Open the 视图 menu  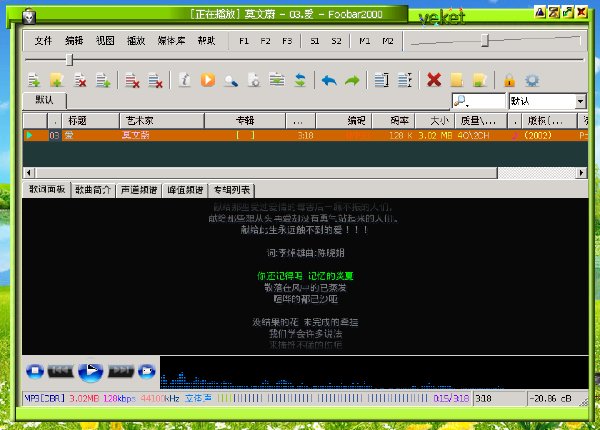click(105, 41)
